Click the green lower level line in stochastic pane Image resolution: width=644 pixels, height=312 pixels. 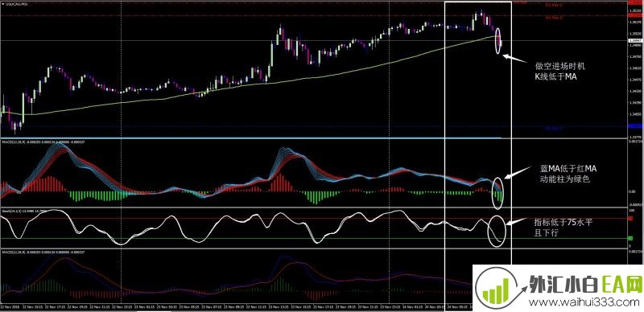[314, 238]
